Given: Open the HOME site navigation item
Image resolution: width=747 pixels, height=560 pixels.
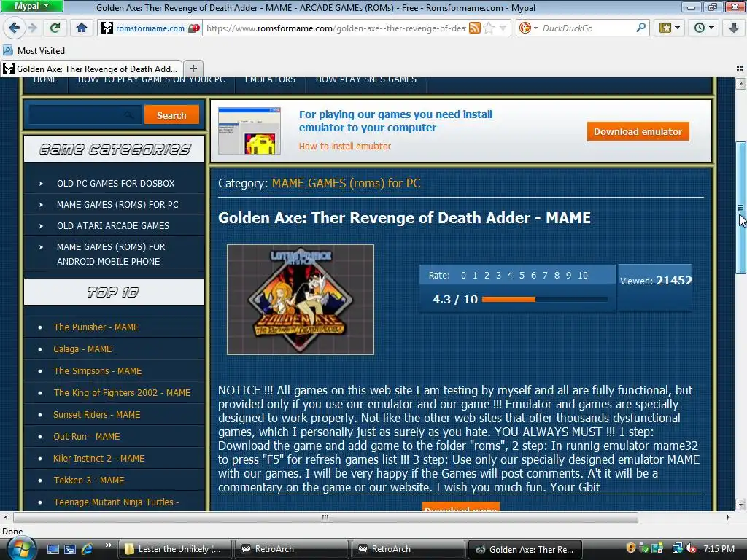Looking at the screenshot, I should point(45,79).
